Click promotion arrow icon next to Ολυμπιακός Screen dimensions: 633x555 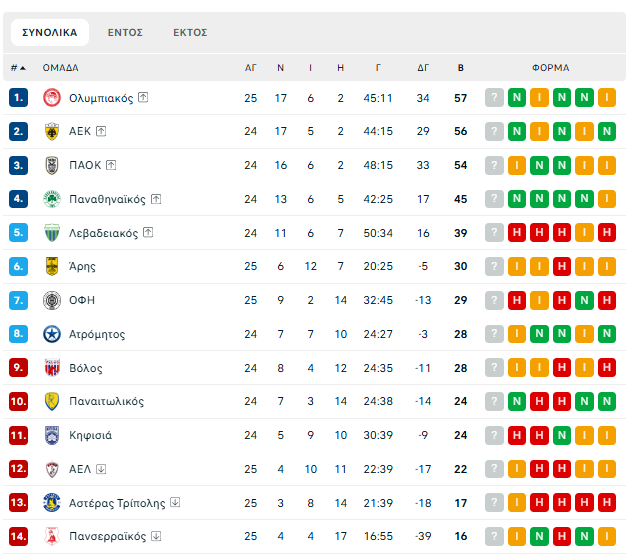coord(143,98)
